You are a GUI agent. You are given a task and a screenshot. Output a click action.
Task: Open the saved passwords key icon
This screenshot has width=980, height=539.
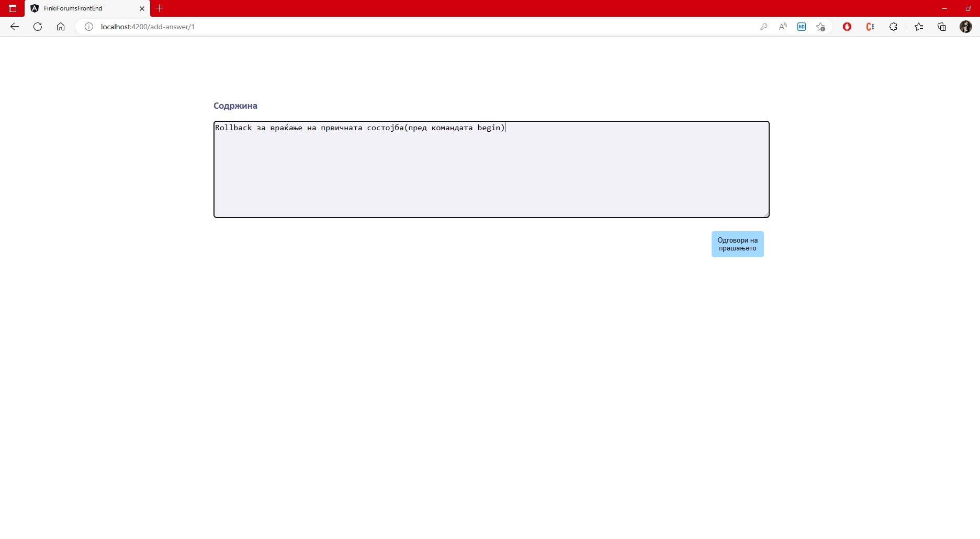pos(764,27)
